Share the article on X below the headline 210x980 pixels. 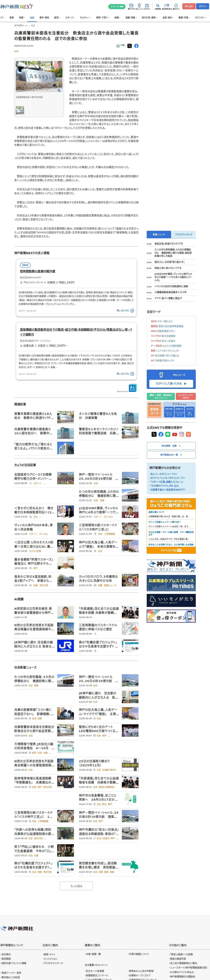129,46
